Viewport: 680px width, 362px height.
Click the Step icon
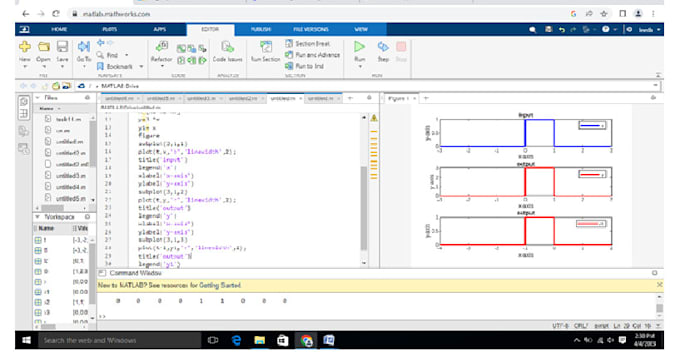tap(383, 46)
